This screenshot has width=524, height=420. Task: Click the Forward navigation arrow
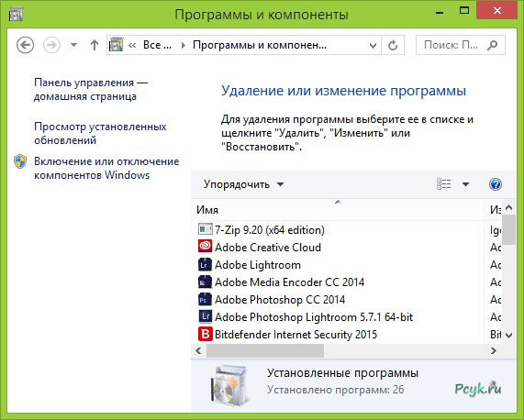(x=51, y=45)
